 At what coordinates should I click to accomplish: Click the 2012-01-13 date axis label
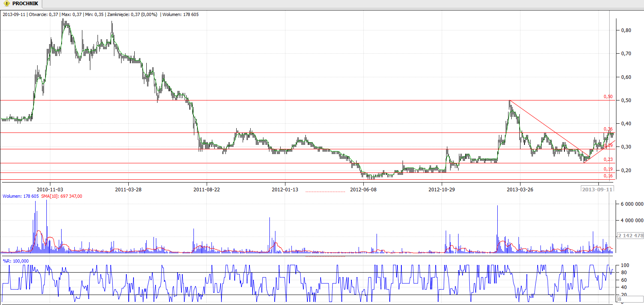point(285,189)
